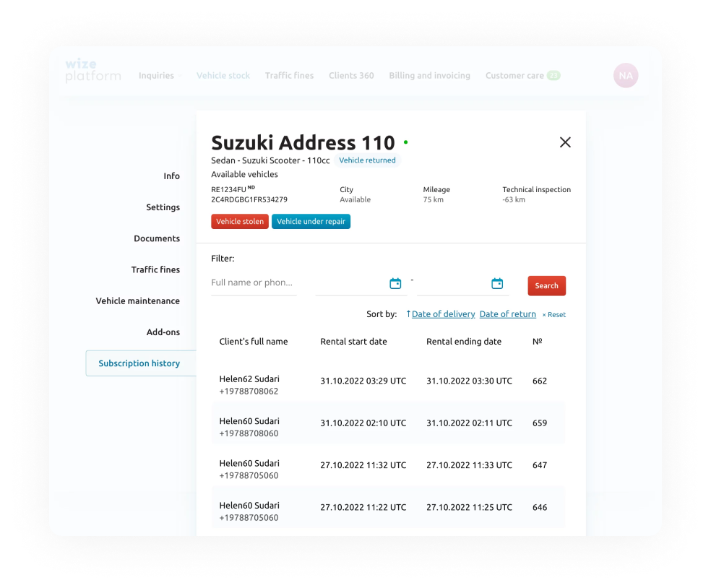Click ending date 27.10.2022 11:33 UTC
Screen dimensions: 711x588
point(470,465)
